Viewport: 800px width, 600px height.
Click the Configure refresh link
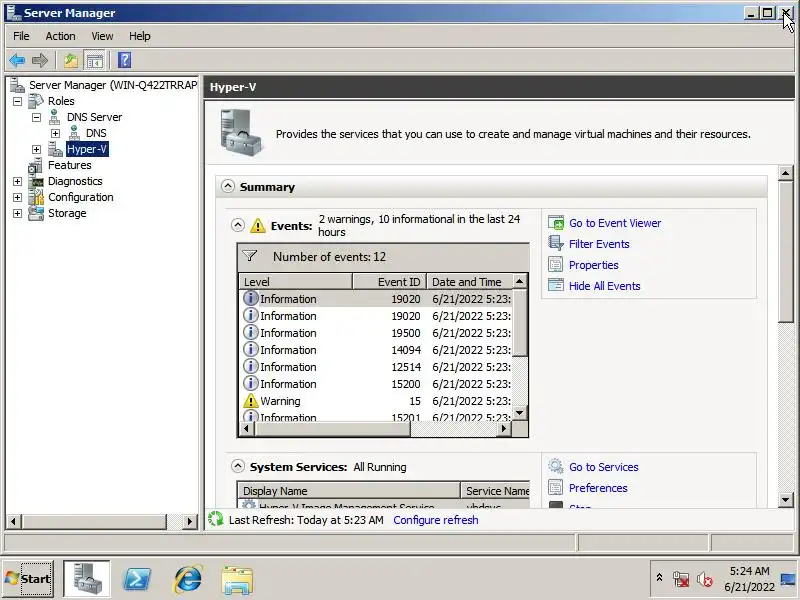point(436,520)
